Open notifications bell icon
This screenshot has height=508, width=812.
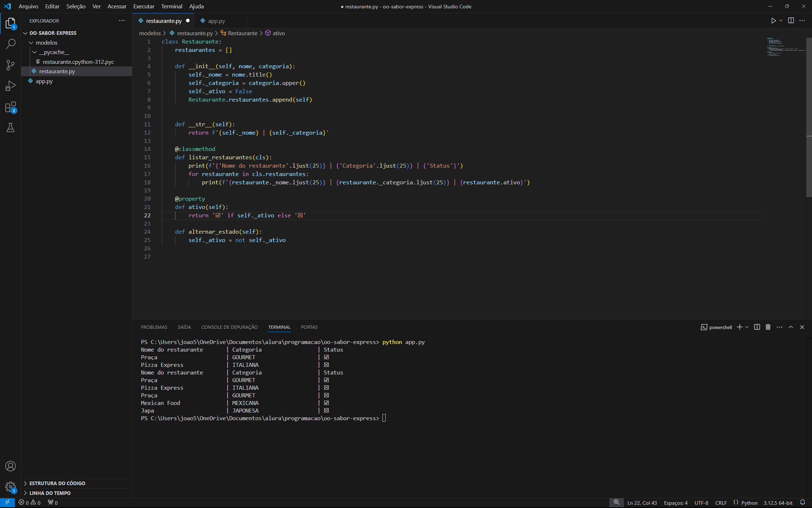pos(803,503)
